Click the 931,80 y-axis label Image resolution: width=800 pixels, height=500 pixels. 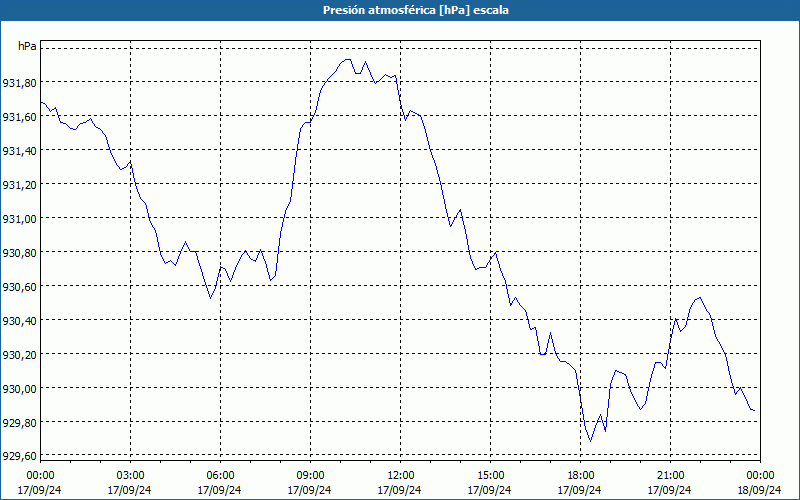19,82
